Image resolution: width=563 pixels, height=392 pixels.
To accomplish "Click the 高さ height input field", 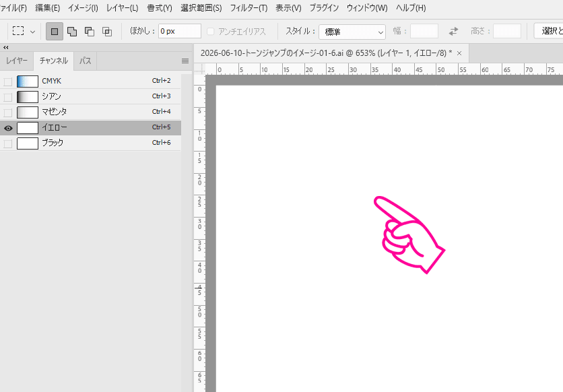I will coord(507,31).
